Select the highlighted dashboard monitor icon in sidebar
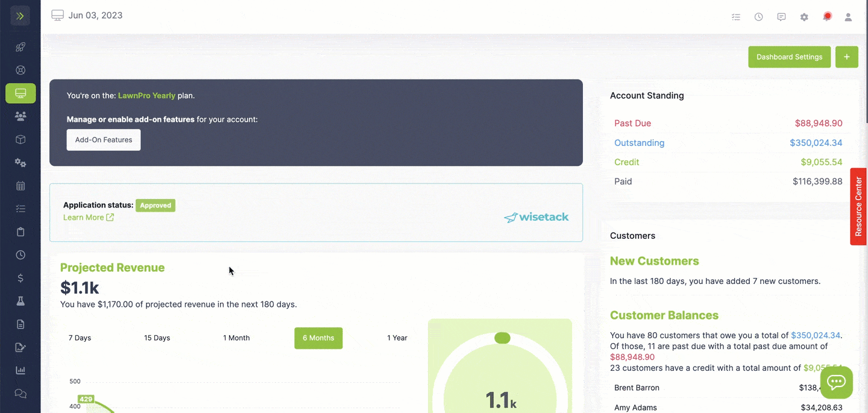The height and width of the screenshot is (413, 868). click(20, 93)
